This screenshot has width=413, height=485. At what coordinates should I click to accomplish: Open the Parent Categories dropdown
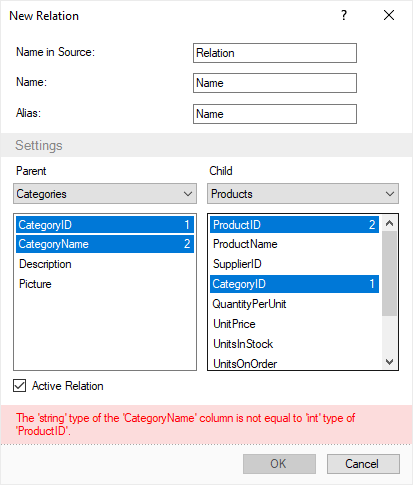click(105, 194)
